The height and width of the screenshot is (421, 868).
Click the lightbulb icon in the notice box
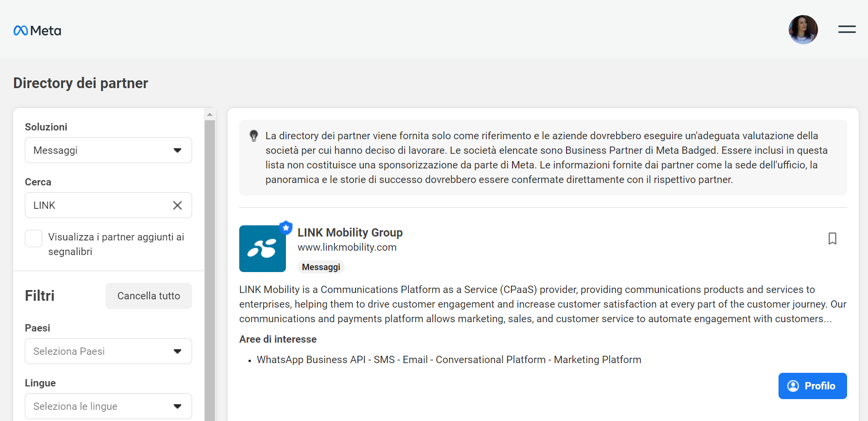253,136
